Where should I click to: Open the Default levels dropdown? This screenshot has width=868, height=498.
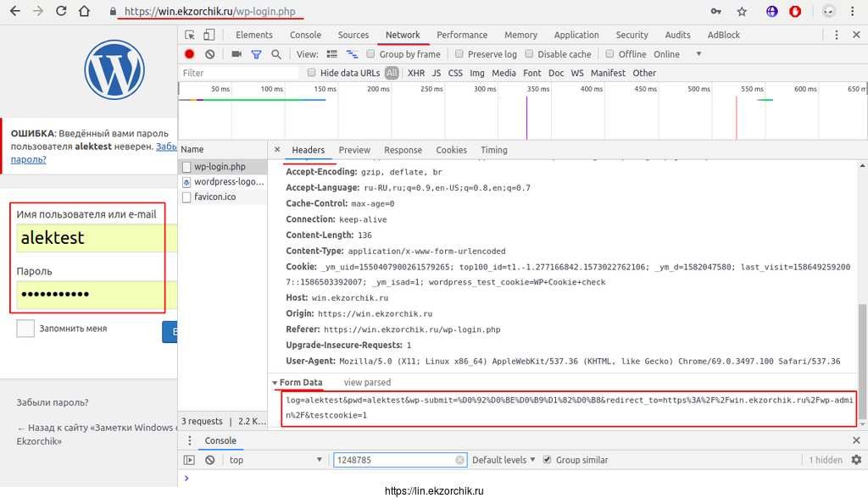coord(504,460)
